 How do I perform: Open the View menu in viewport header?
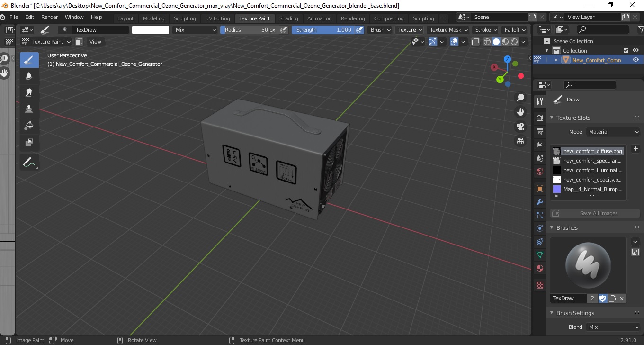(x=95, y=42)
